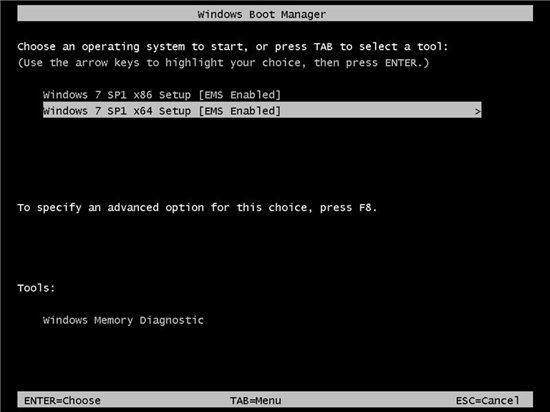Screen dimensions: 550x412
Task: Click [EMS Enabled] tag on x86 entry
Action: pyautogui.click(x=240, y=95)
